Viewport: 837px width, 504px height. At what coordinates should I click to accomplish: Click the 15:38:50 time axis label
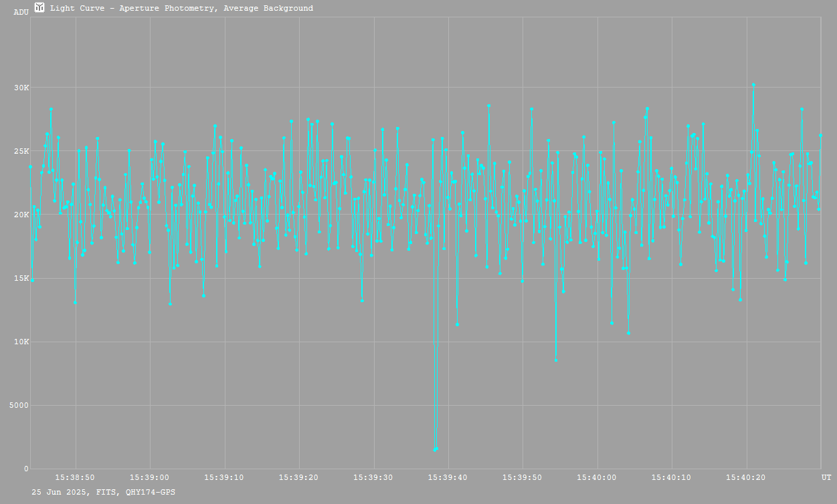pyautogui.click(x=75, y=477)
